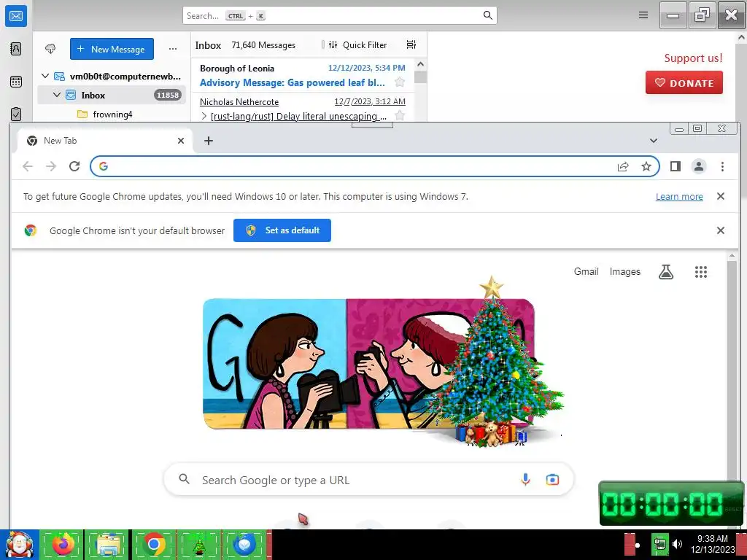Dismiss the Windows 7 update notice
The width and height of the screenshot is (747, 560).
click(720, 196)
